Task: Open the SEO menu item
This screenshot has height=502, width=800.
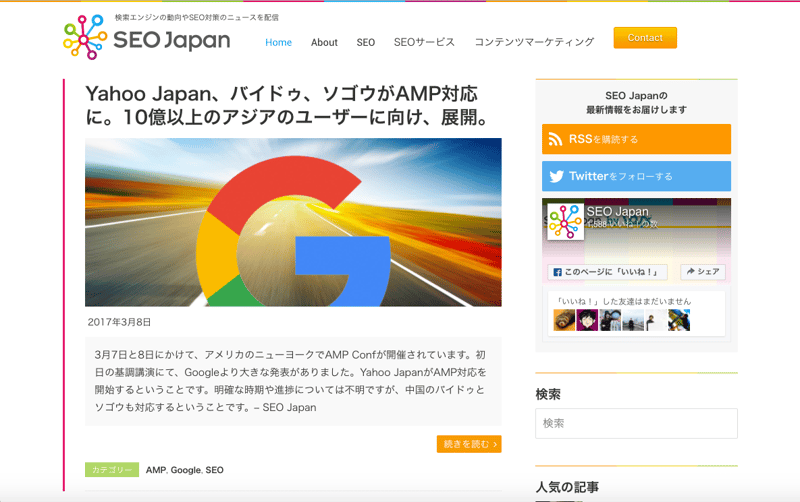Action: [366, 42]
